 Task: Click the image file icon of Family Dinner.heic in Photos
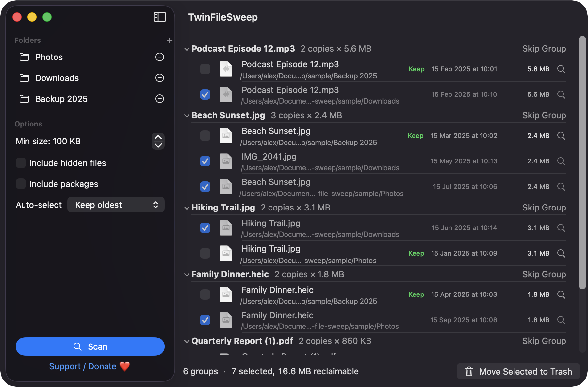tap(226, 320)
